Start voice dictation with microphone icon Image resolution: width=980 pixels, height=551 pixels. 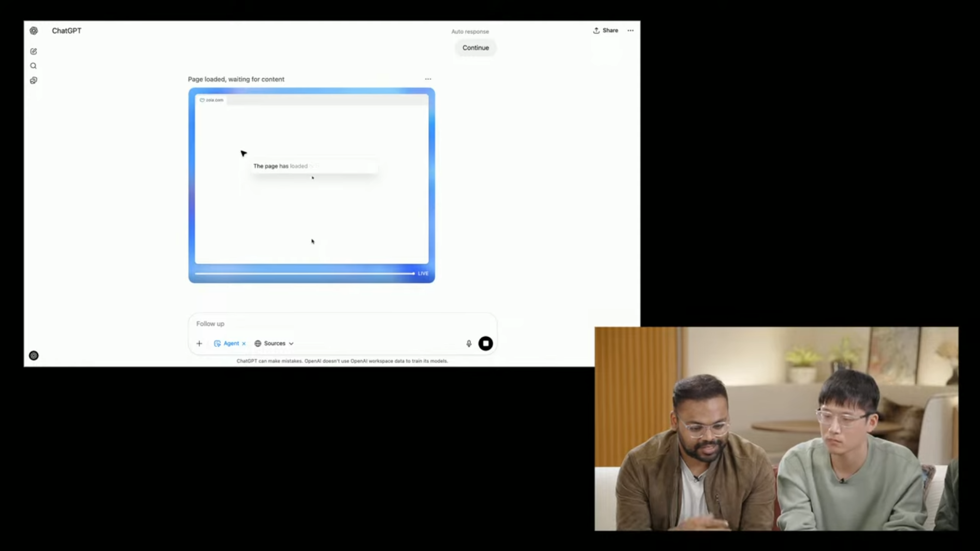469,343
